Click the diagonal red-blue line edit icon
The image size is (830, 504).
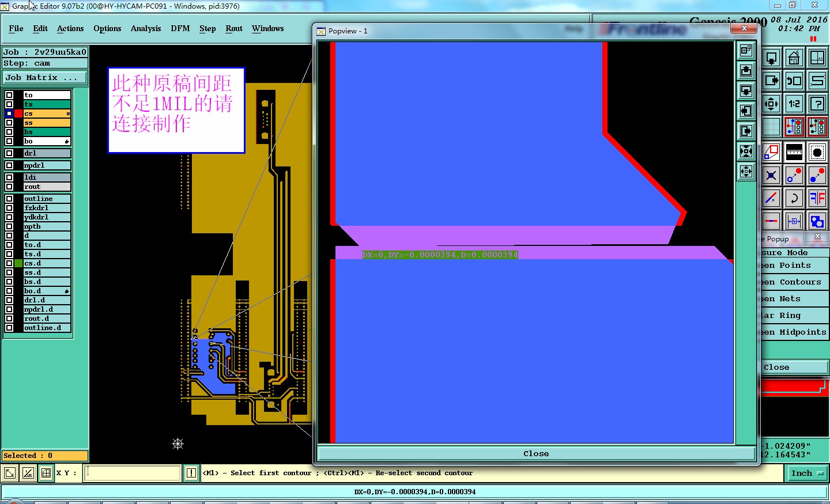[771, 198]
